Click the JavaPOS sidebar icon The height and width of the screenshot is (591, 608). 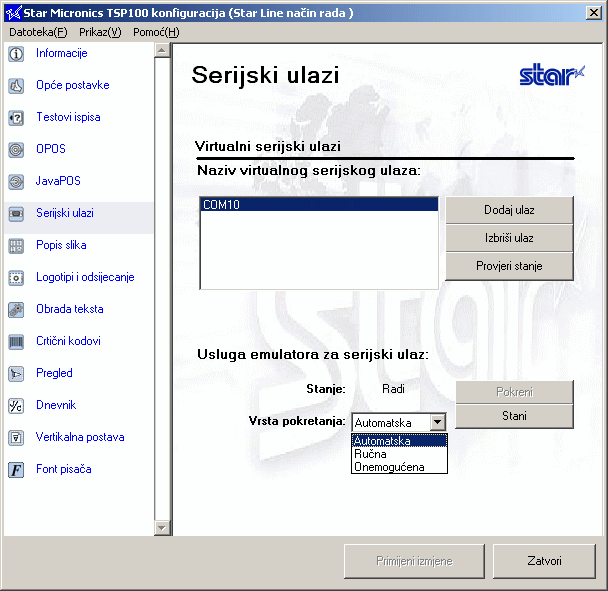click(16, 181)
